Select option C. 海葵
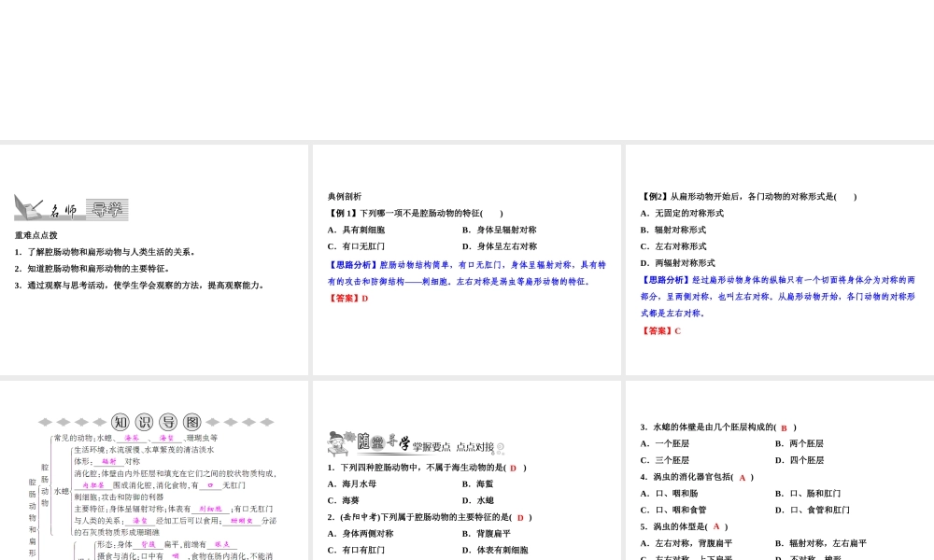 [x=343, y=501]
